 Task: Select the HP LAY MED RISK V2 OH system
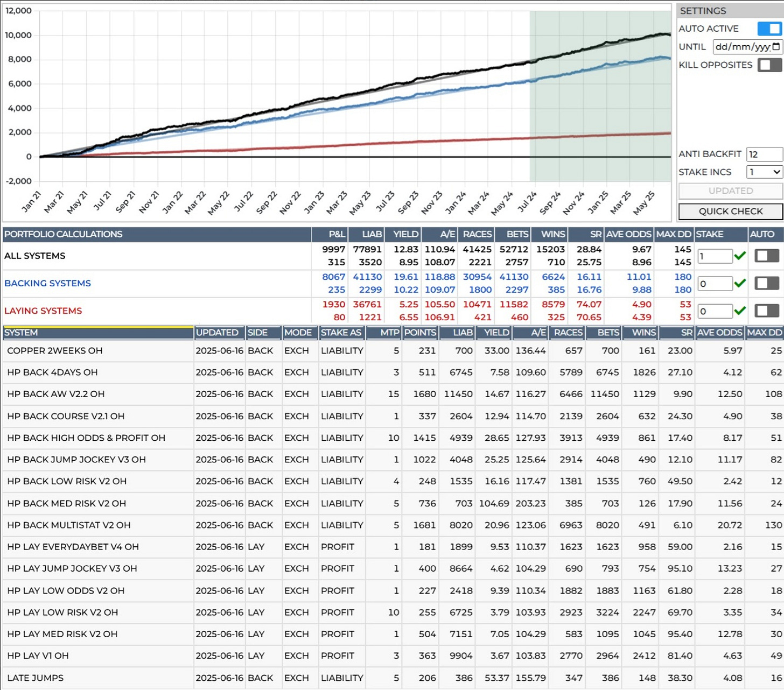[x=62, y=634]
